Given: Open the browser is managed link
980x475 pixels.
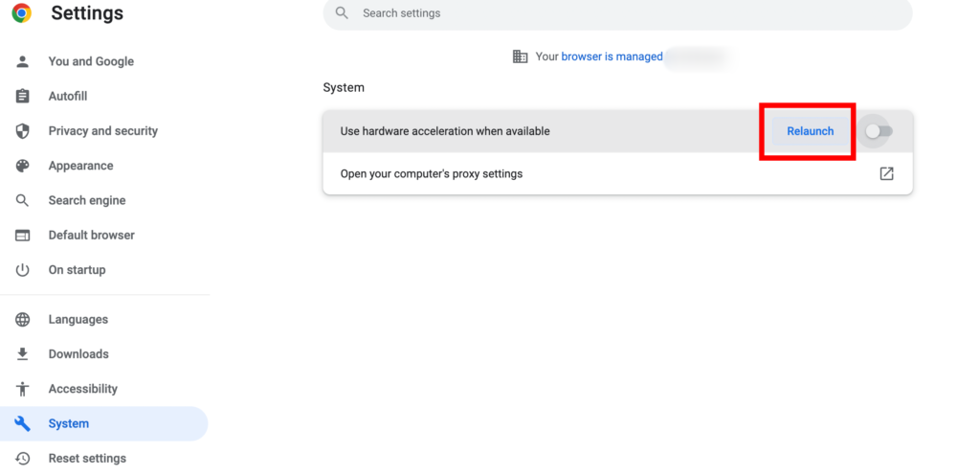Looking at the screenshot, I should click(612, 57).
